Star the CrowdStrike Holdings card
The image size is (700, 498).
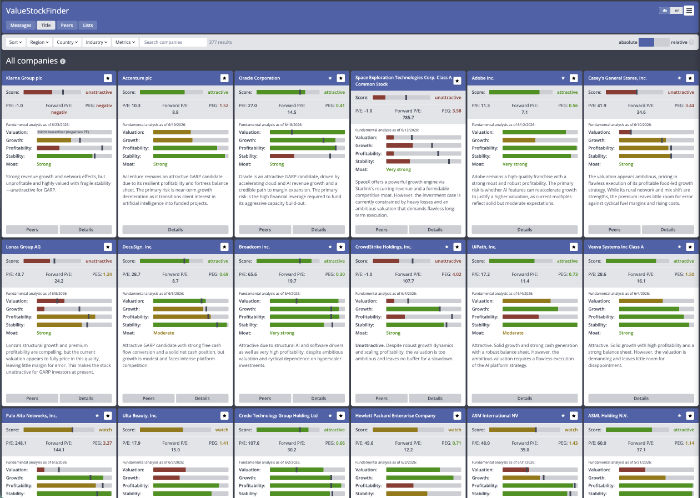coord(457,247)
